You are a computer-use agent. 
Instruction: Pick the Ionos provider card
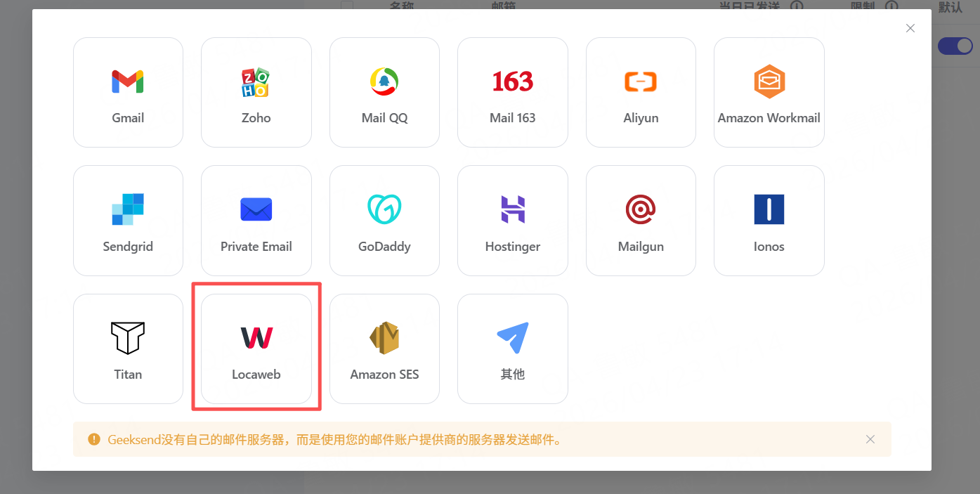point(769,221)
